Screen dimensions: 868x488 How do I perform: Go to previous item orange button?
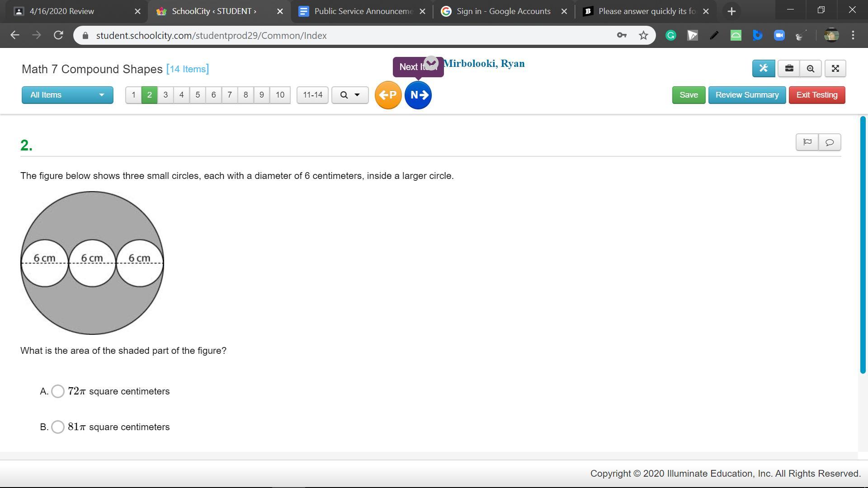pyautogui.click(x=388, y=95)
